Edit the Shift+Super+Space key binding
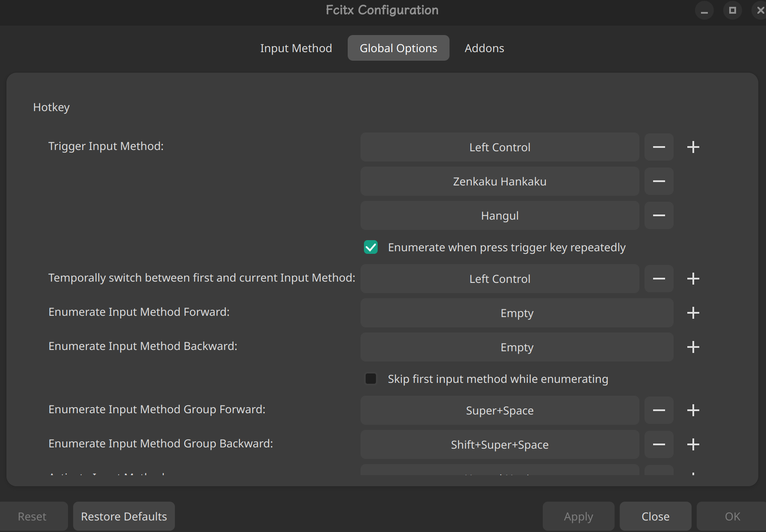Viewport: 766px width, 532px height. pyautogui.click(x=500, y=444)
